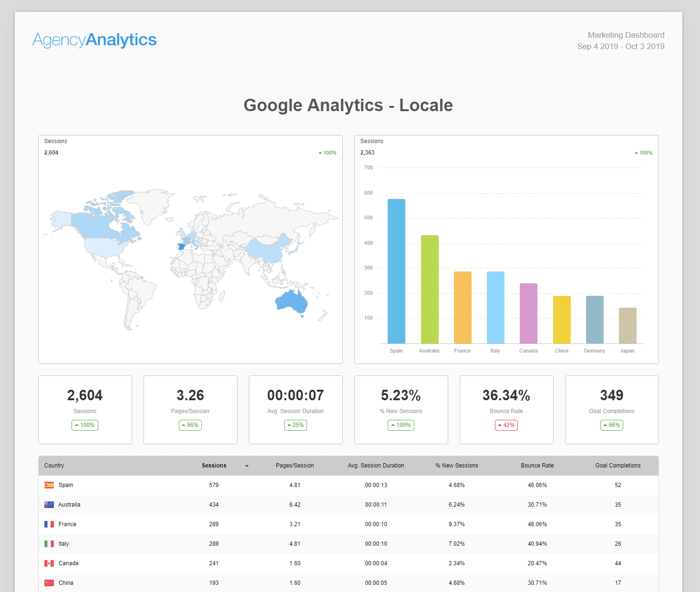Click the Google Analytics - Locale heading

pyautogui.click(x=348, y=105)
